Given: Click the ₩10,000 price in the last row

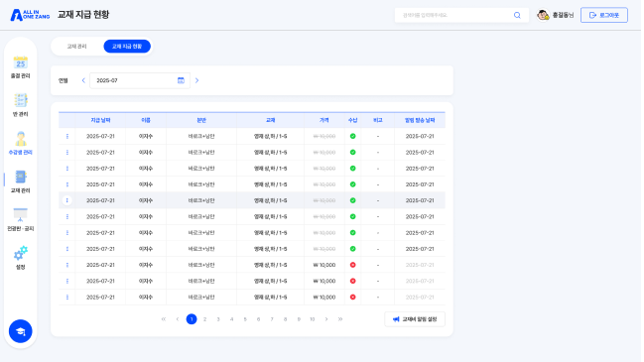Looking at the screenshot, I should click(324, 298).
